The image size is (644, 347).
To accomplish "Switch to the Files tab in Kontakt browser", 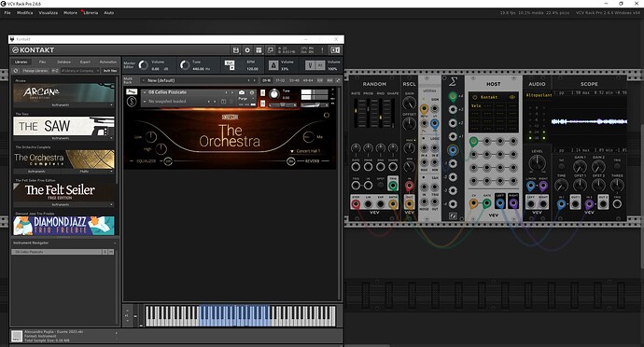I will [42, 62].
